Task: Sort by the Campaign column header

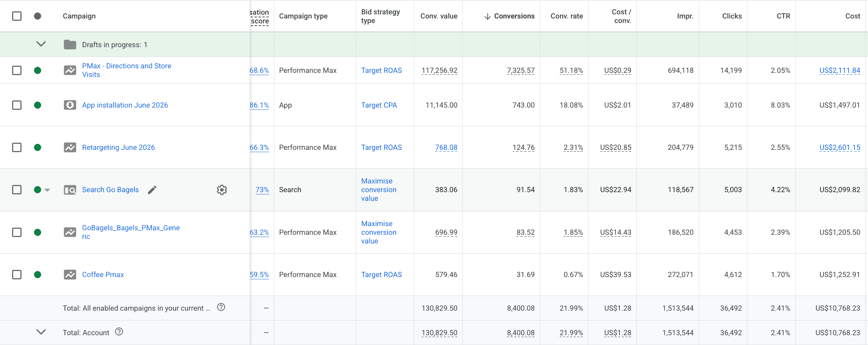Action: point(79,16)
